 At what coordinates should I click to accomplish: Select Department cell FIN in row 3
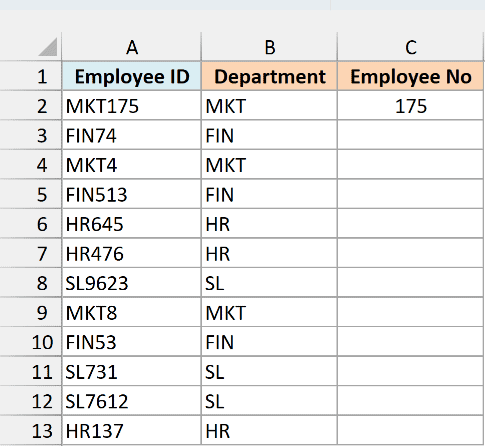point(269,135)
